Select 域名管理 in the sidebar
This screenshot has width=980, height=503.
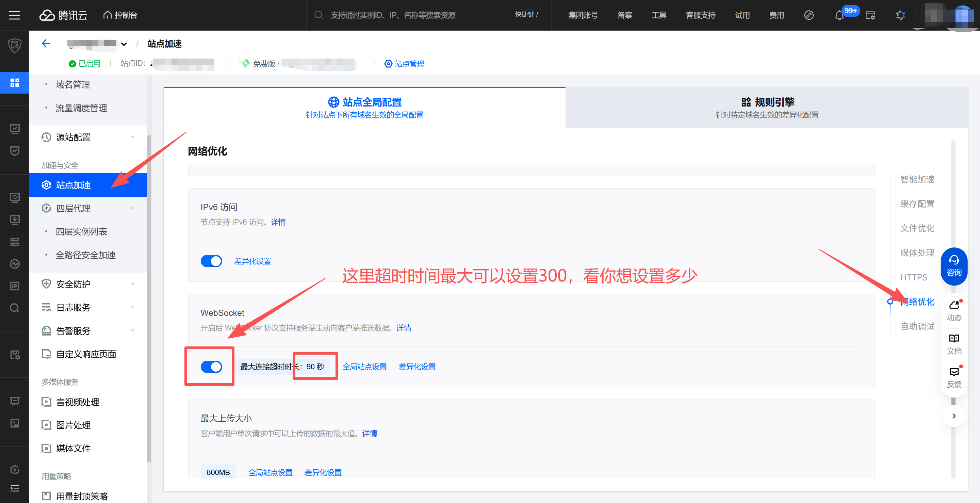tap(73, 84)
